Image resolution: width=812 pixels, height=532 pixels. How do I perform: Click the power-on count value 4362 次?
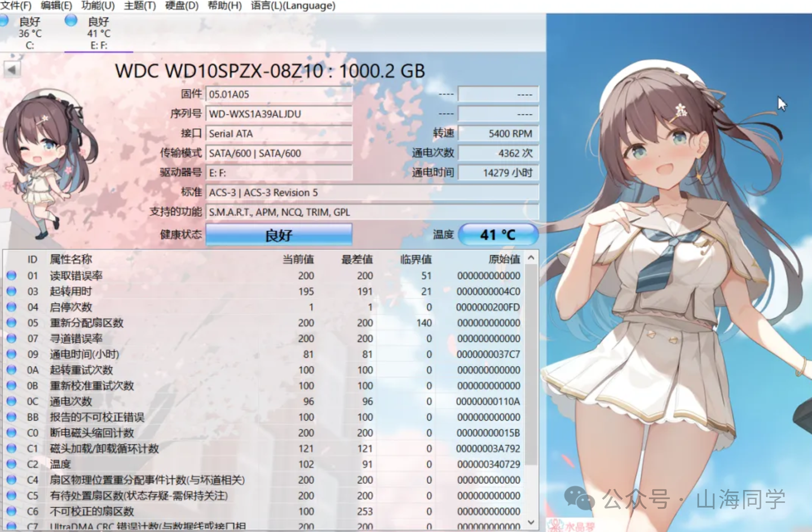498,153
